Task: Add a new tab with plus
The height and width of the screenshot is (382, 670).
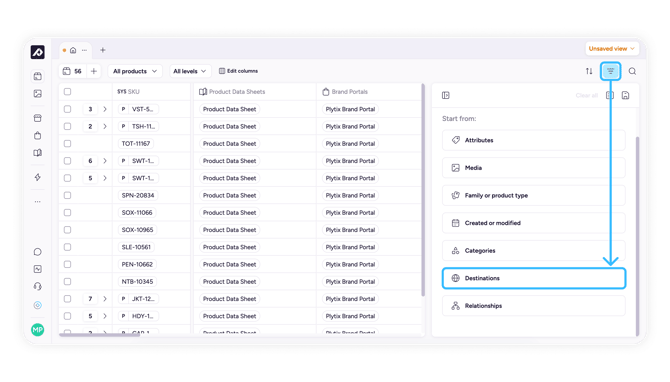Action: (x=103, y=50)
